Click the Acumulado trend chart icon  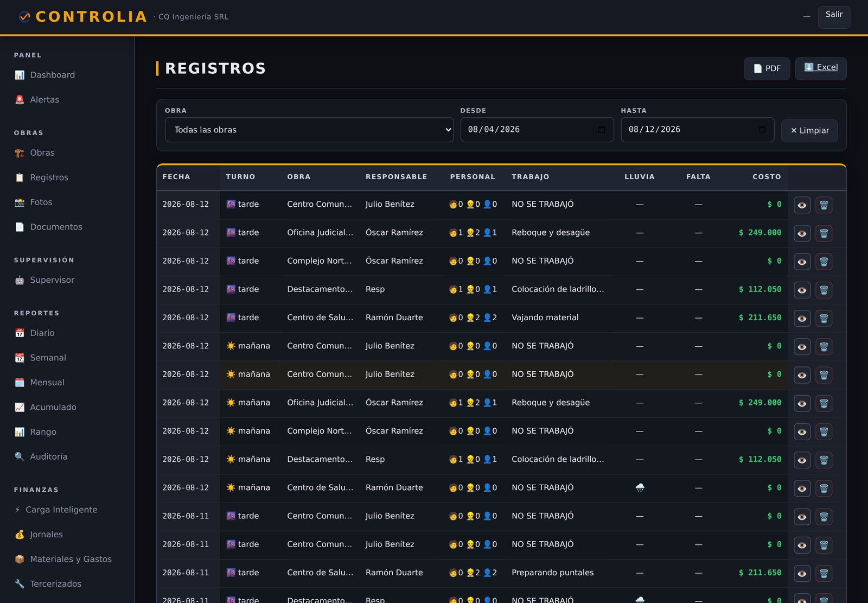(x=20, y=407)
